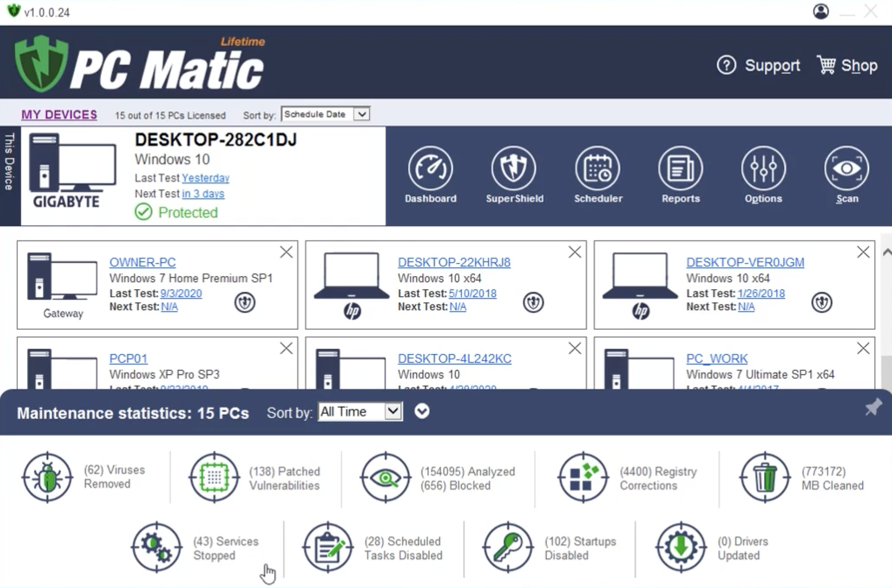
Task: Open the Support menu item
Action: coord(759,65)
